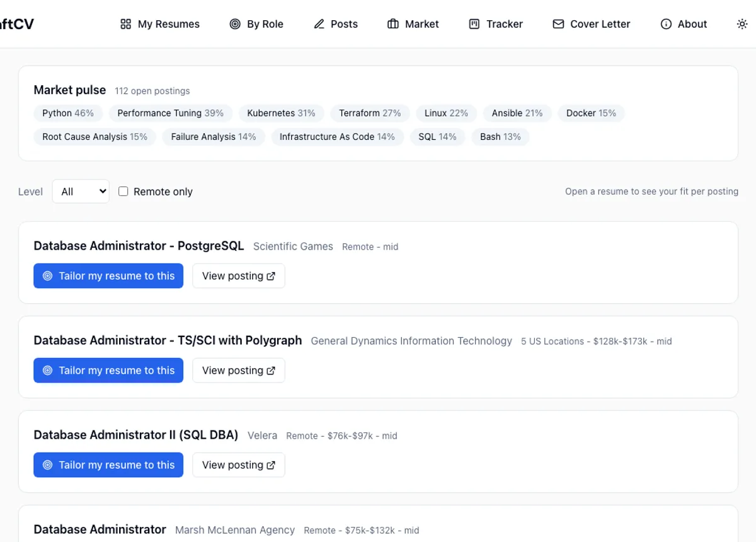Click the Tracker board icon
The height and width of the screenshot is (542, 756).
[474, 24]
